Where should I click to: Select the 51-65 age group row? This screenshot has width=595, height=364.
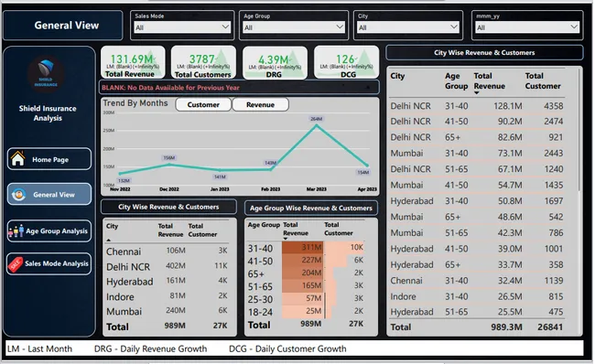tap(306, 286)
